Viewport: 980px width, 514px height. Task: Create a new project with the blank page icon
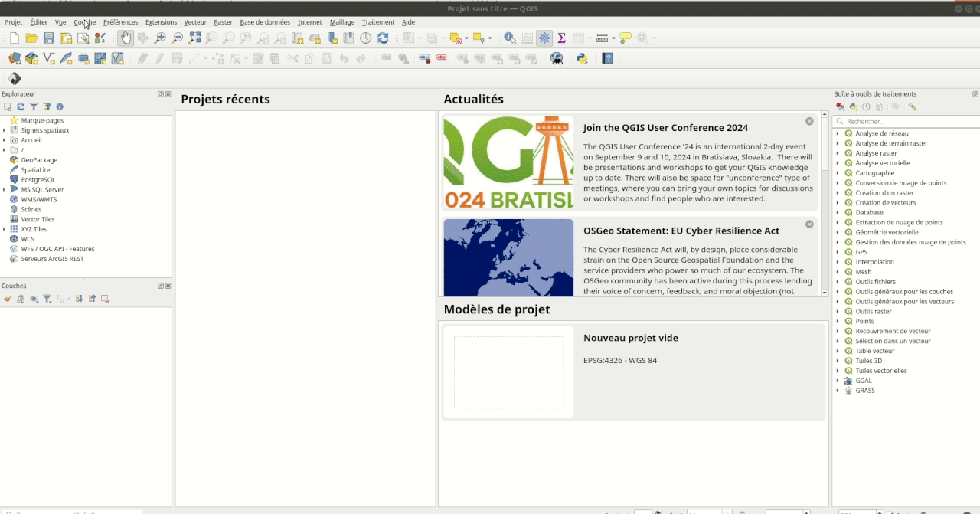pos(14,38)
